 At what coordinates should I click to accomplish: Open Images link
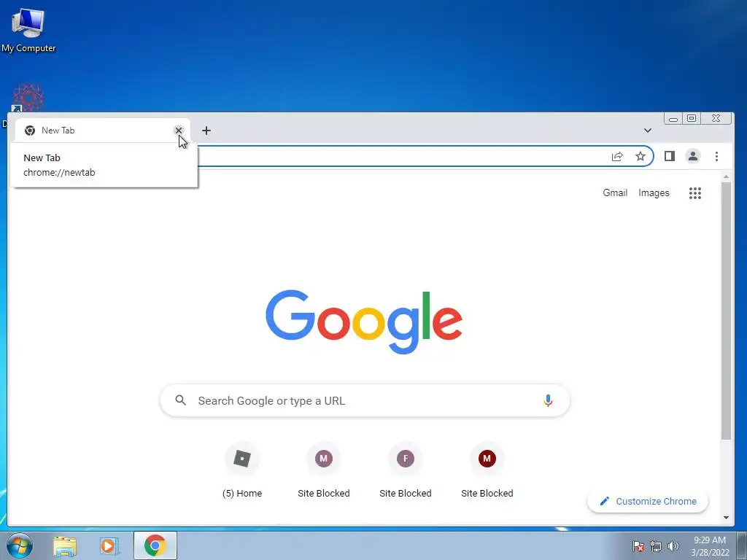point(654,192)
